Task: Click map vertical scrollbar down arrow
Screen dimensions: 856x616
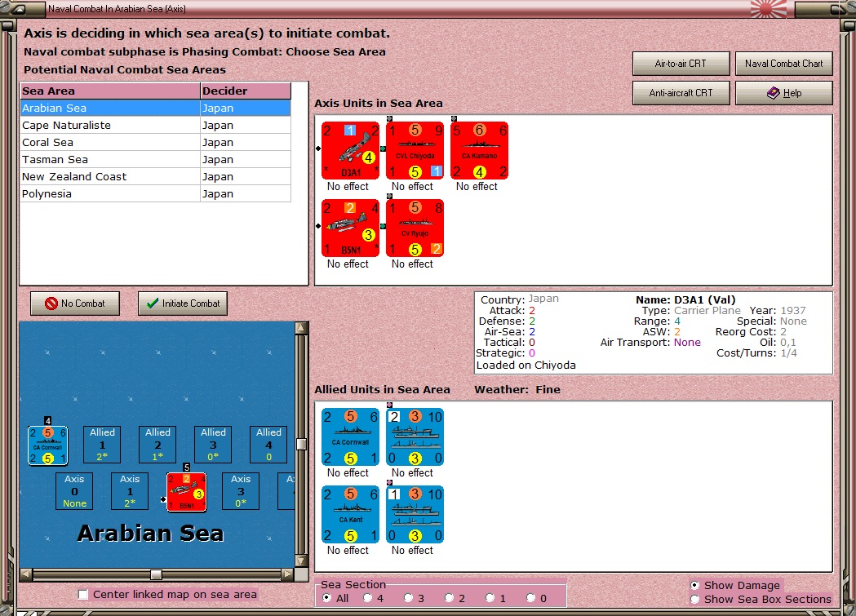Action: tap(301, 561)
